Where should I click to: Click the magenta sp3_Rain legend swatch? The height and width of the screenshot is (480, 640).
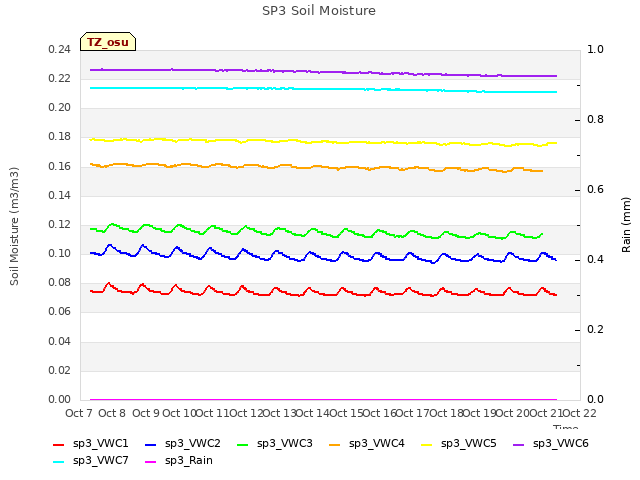coord(151,462)
